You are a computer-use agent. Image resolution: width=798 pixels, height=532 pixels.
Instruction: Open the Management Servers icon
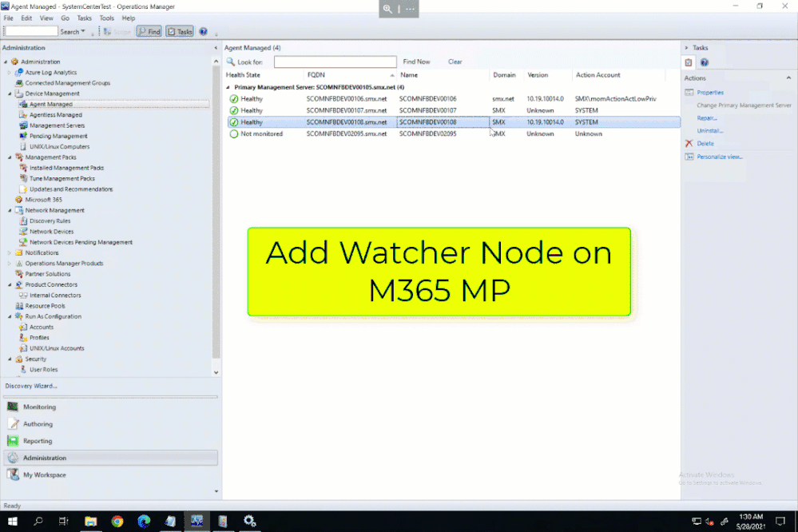(x=23, y=125)
